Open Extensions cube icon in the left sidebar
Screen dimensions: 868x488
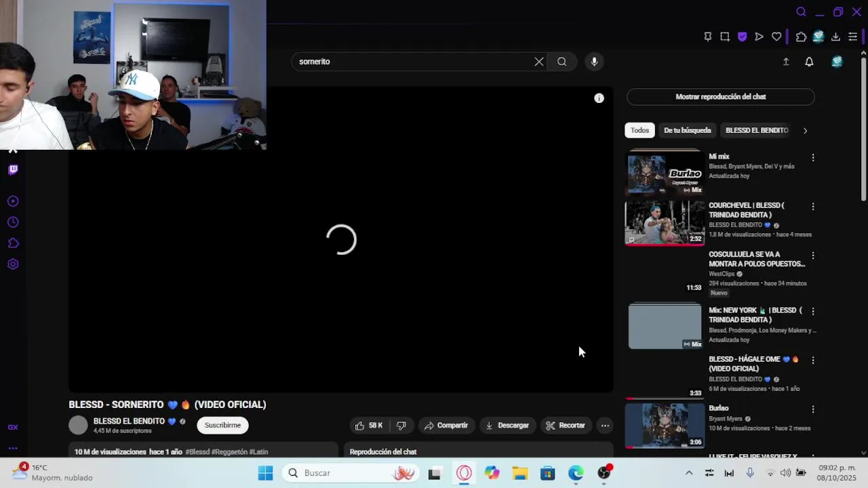pos(13,243)
